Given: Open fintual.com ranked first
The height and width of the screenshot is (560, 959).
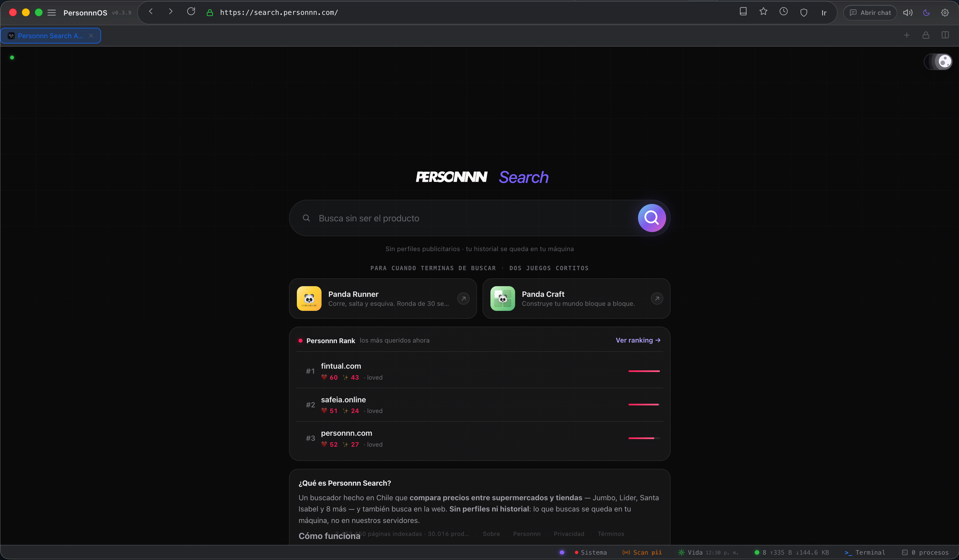Looking at the screenshot, I should [479, 371].
